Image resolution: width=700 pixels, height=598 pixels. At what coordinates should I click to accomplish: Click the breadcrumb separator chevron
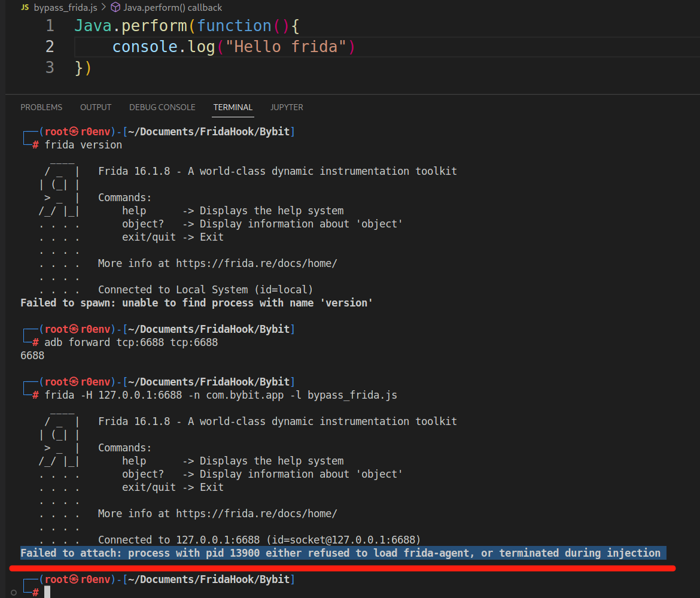(x=103, y=8)
